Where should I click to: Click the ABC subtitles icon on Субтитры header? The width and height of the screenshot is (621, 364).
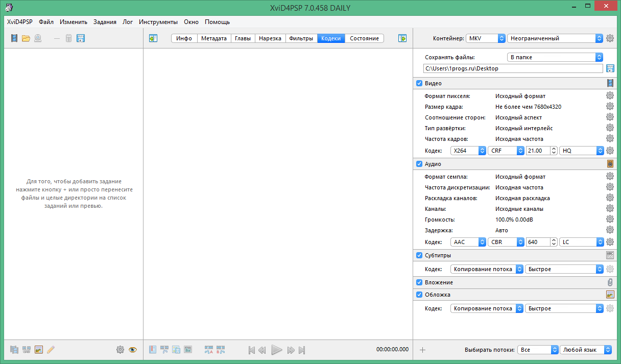coord(610,255)
